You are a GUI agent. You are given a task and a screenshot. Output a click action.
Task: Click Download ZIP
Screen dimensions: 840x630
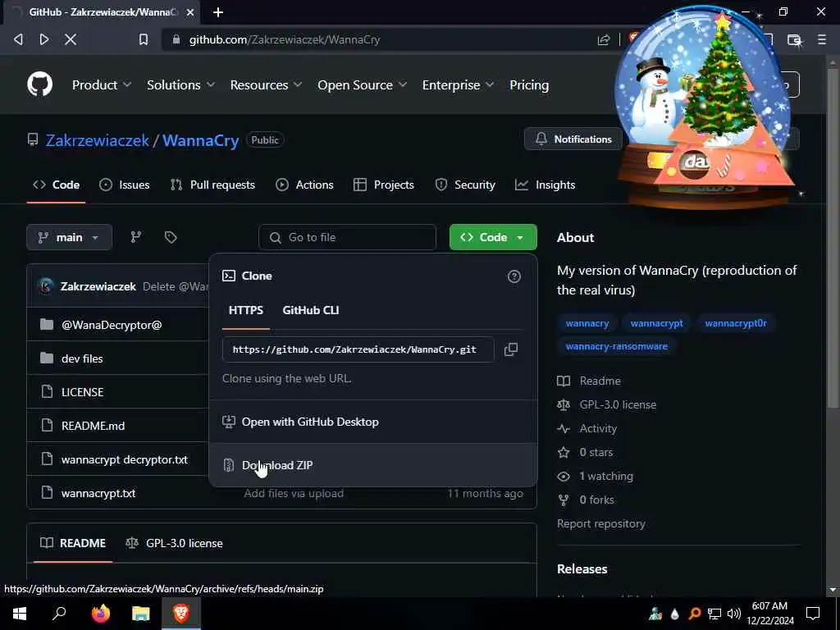(372, 465)
